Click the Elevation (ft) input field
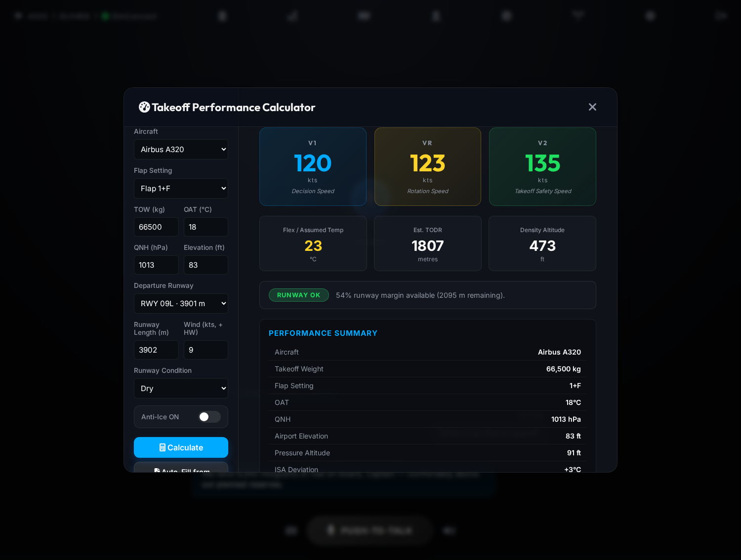The height and width of the screenshot is (560, 741). coord(206,265)
